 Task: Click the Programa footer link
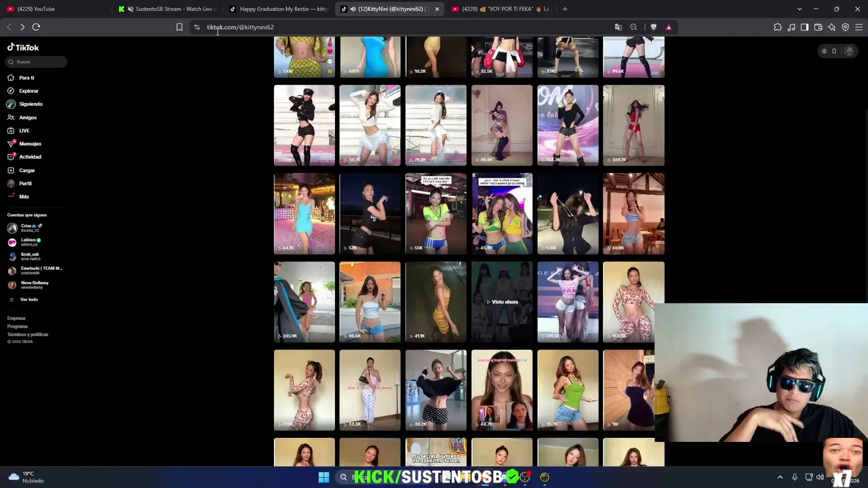tap(18, 327)
